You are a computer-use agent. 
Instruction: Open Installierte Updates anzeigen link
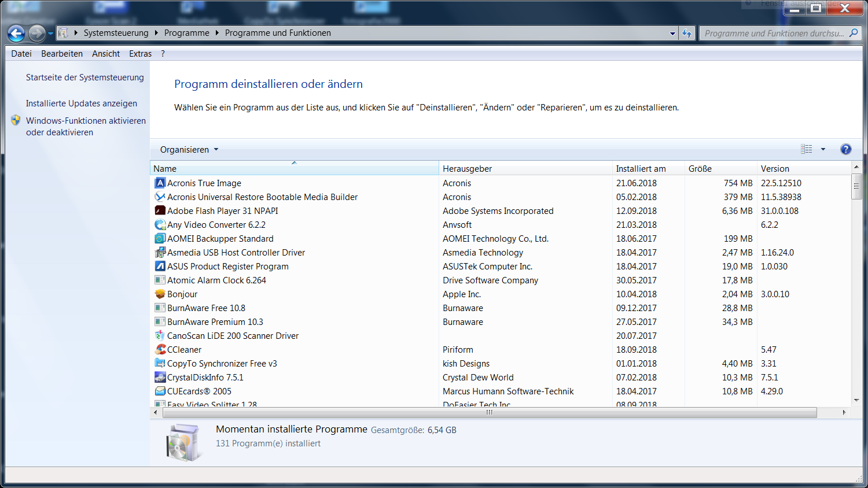82,103
